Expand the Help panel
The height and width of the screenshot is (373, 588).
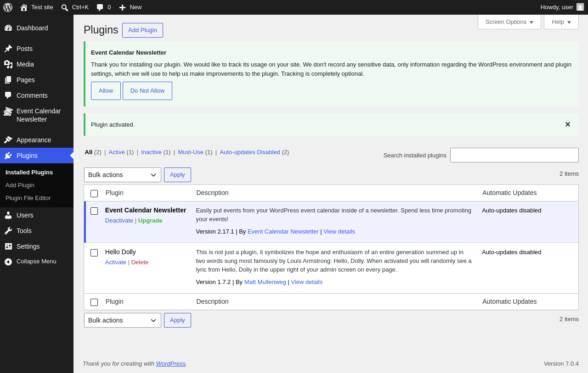point(561,22)
